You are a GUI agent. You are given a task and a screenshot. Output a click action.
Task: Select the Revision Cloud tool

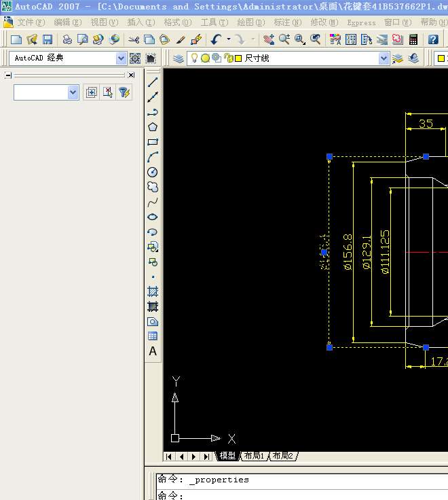[x=153, y=187]
